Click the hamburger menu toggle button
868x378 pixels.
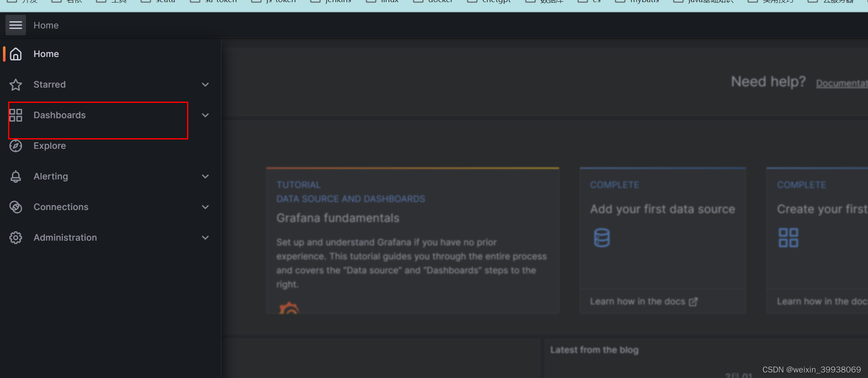(x=16, y=25)
